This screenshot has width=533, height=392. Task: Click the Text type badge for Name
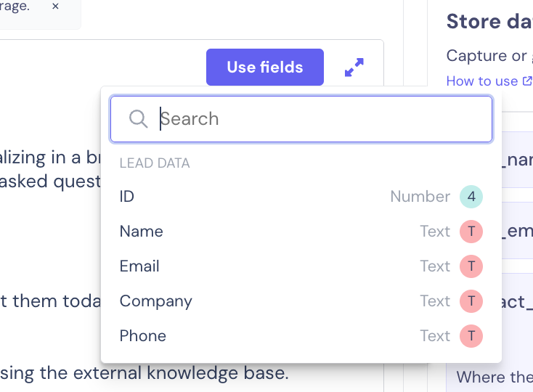click(x=471, y=232)
